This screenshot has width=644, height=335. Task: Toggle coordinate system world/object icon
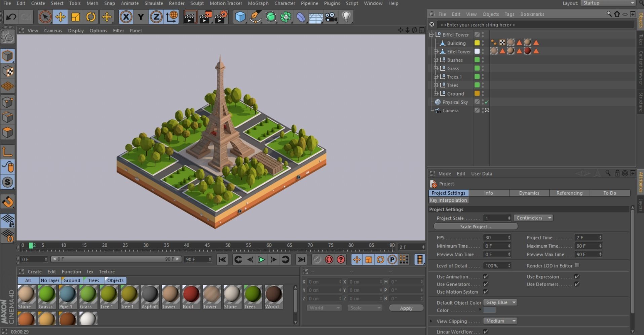click(x=172, y=16)
